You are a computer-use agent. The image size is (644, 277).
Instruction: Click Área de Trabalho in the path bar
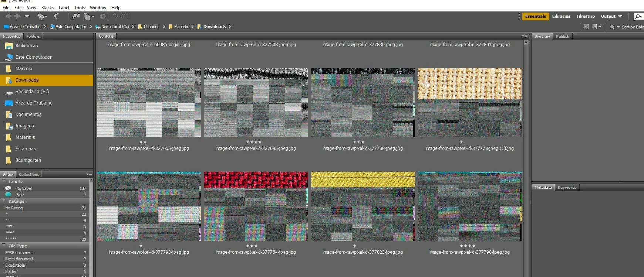22,27
